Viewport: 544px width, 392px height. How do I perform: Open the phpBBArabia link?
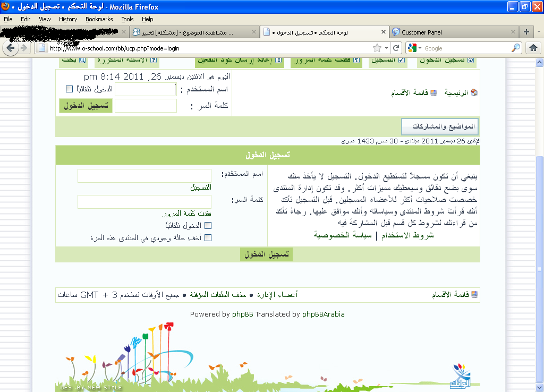323,314
